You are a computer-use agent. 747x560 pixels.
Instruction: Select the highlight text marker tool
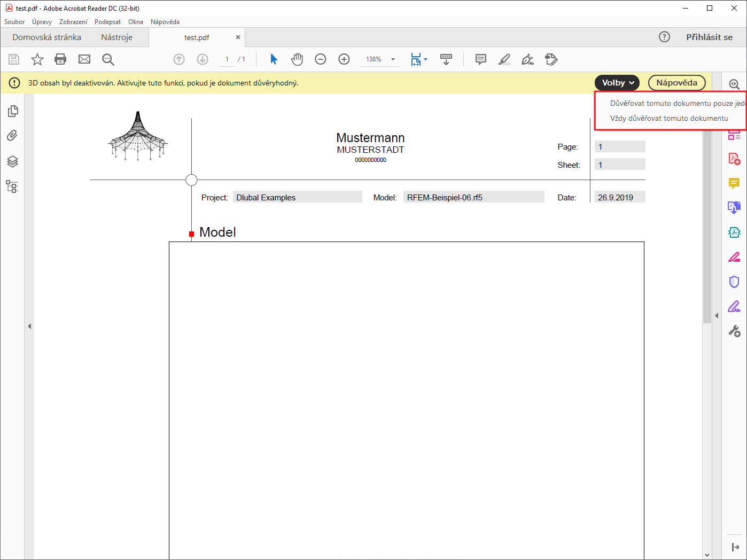[504, 59]
